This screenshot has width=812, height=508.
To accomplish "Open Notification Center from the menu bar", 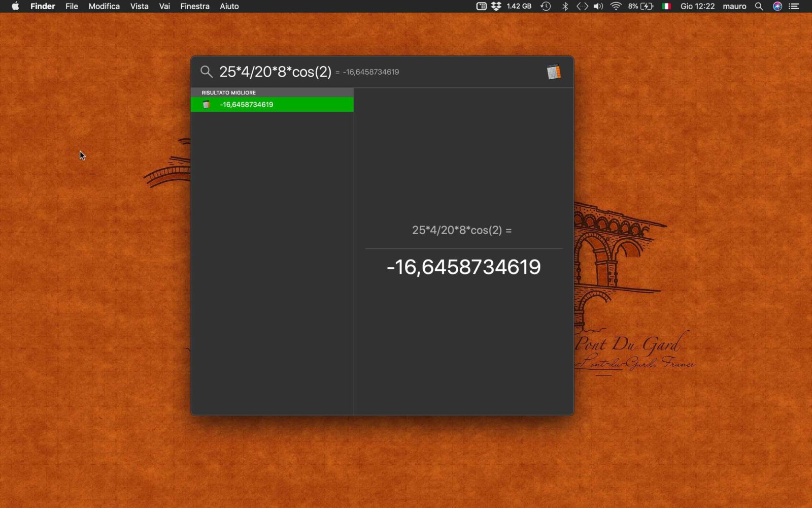I will (x=794, y=6).
